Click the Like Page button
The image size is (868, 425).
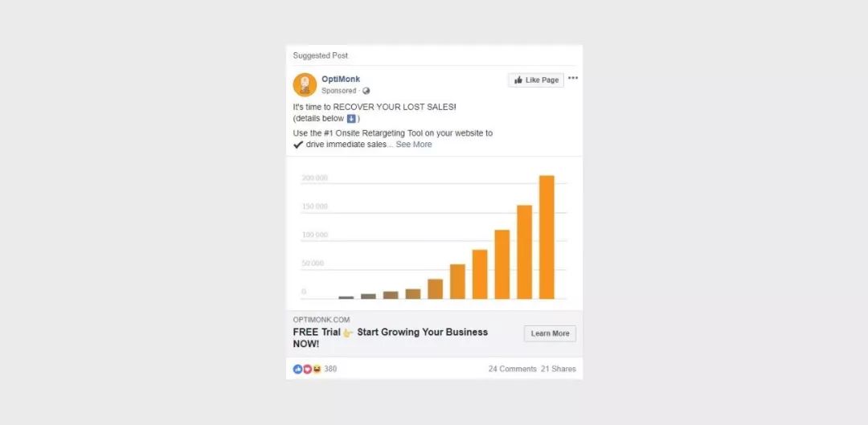(x=536, y=80)
